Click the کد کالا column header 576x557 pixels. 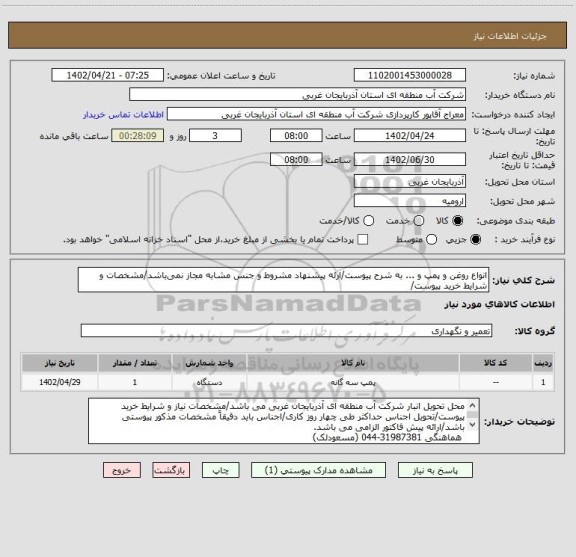click(x=496, y=363)
